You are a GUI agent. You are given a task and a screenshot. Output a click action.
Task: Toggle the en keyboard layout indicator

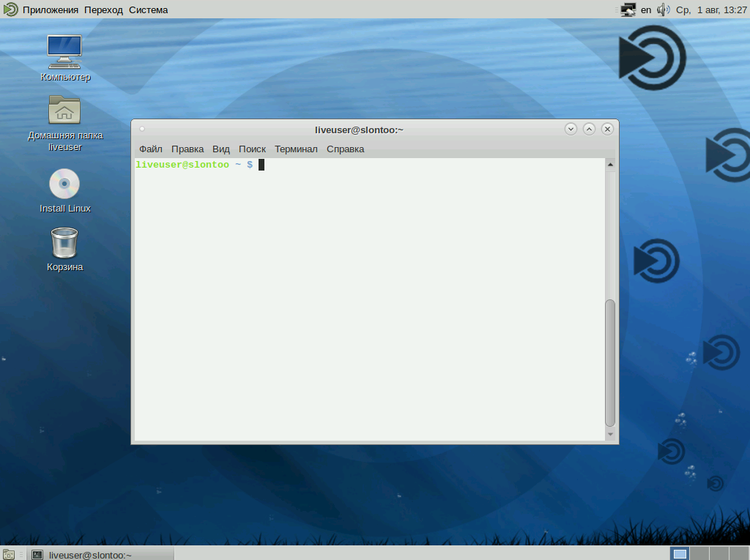pos(646,10)
